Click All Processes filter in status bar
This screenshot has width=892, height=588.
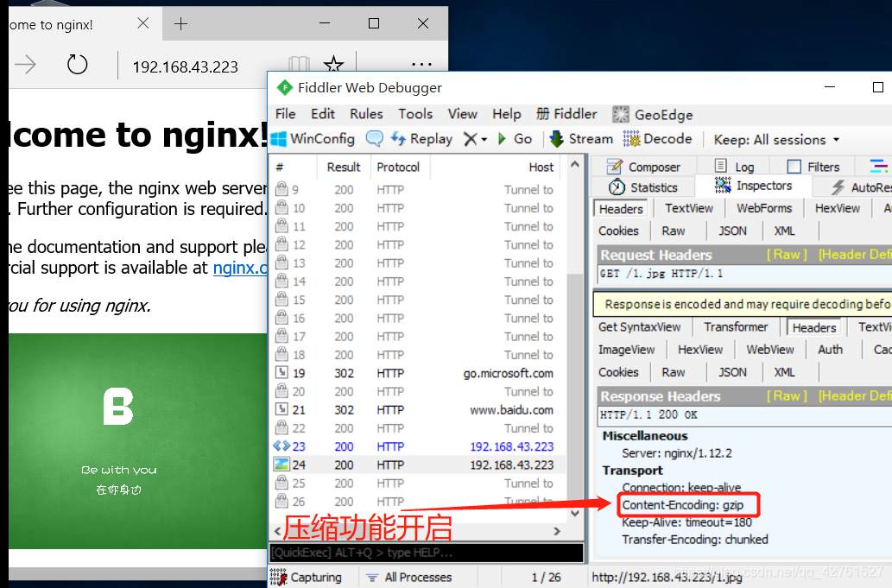[409, 577]
